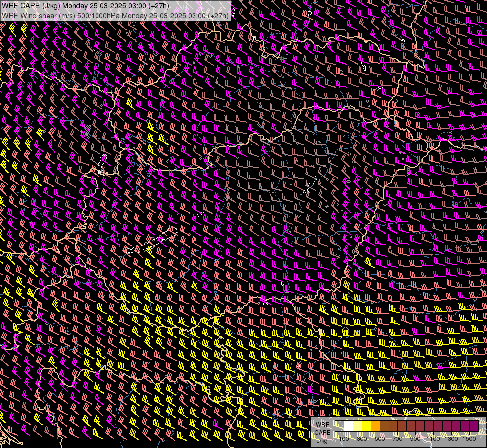Screen dimensions: 487x448
Task: Select the white swatch in CAPE legend
Action: coord(349,426)
